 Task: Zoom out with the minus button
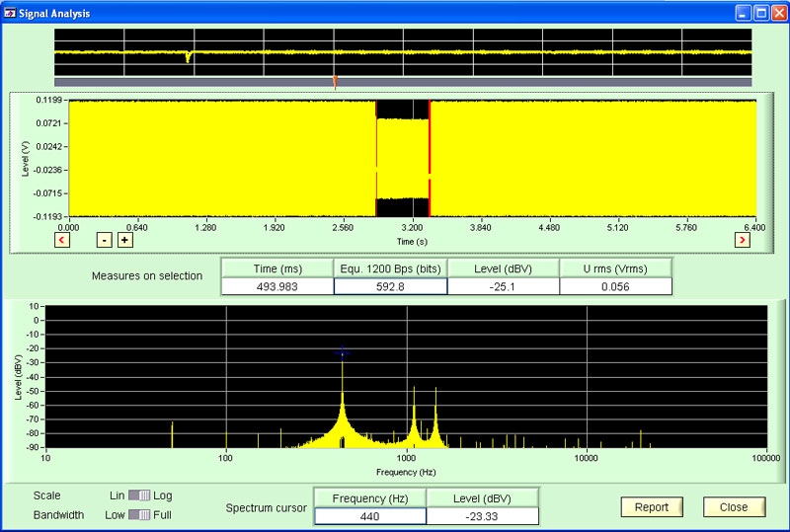[x=105, y=240]
